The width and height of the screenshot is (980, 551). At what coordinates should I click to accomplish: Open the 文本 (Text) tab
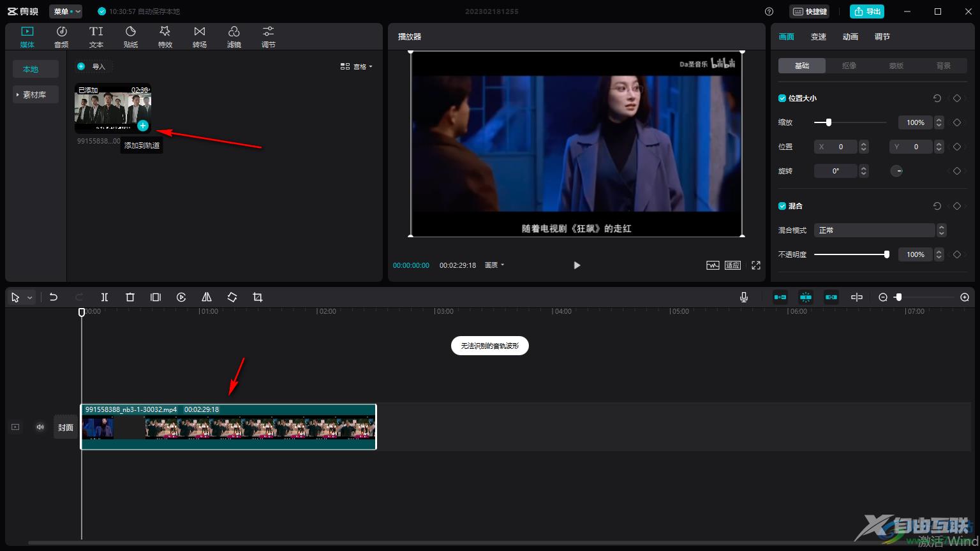click(96, 37)
